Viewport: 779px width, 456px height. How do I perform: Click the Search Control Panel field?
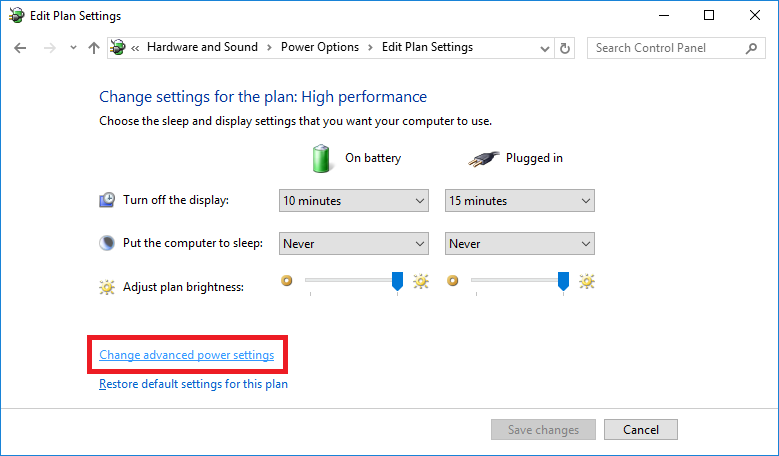[667, 48]
